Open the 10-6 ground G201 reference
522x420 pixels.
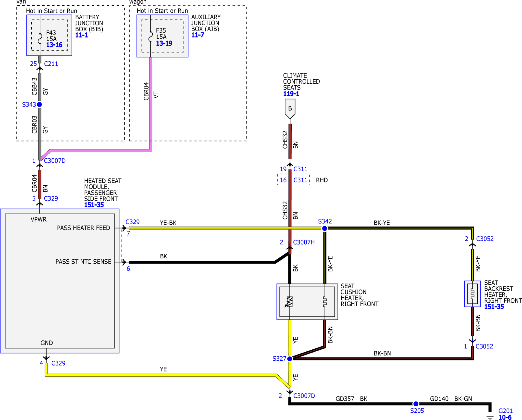tap(505, 417)
